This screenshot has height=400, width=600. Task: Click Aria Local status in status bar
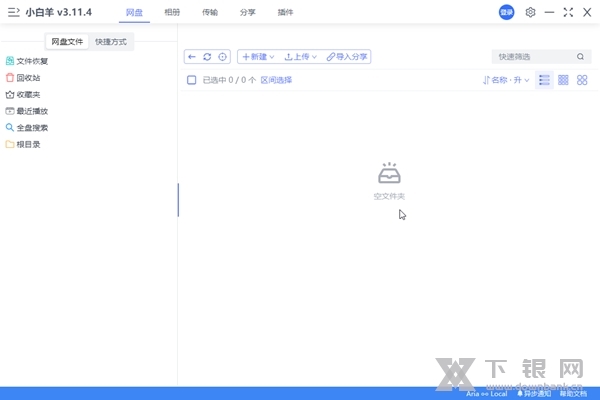point(487,394)
